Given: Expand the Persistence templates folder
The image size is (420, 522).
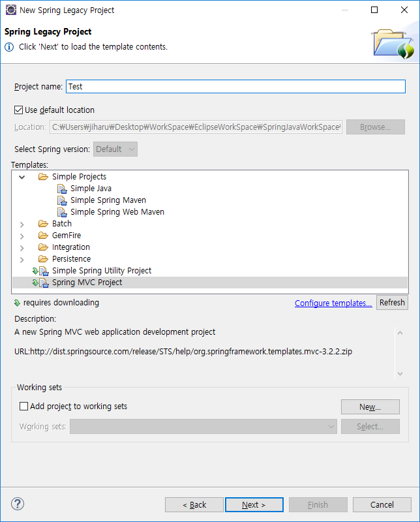Looking at the screenshot, I should [22, 260].
